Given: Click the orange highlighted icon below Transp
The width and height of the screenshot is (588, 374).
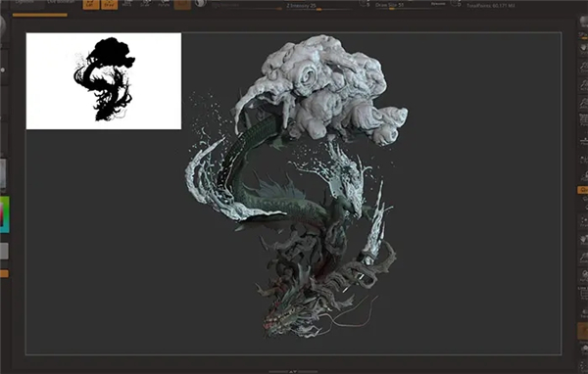Looking at the screenshot, I should [x=583, y=332].
